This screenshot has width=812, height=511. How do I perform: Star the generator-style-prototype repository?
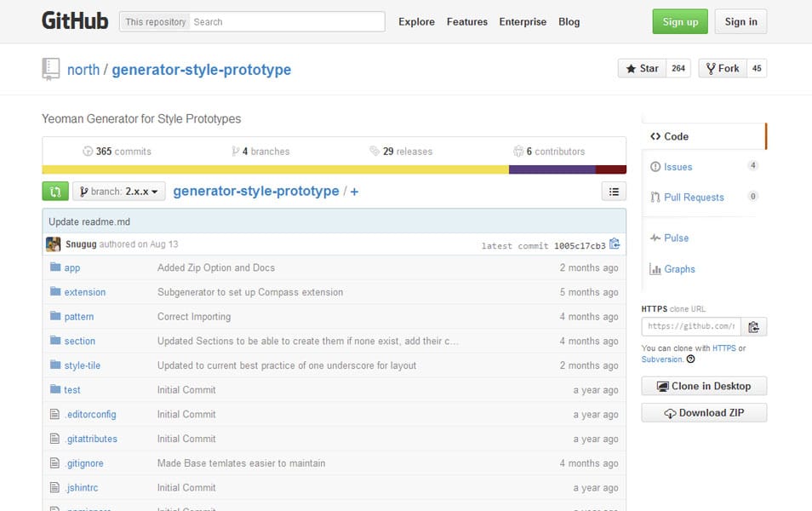point(641,68)
